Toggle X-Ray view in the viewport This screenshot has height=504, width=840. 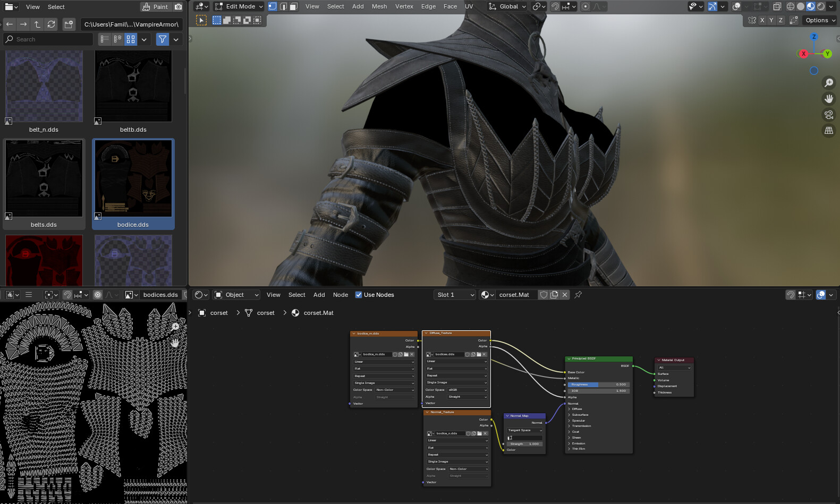tap(777, 6)
